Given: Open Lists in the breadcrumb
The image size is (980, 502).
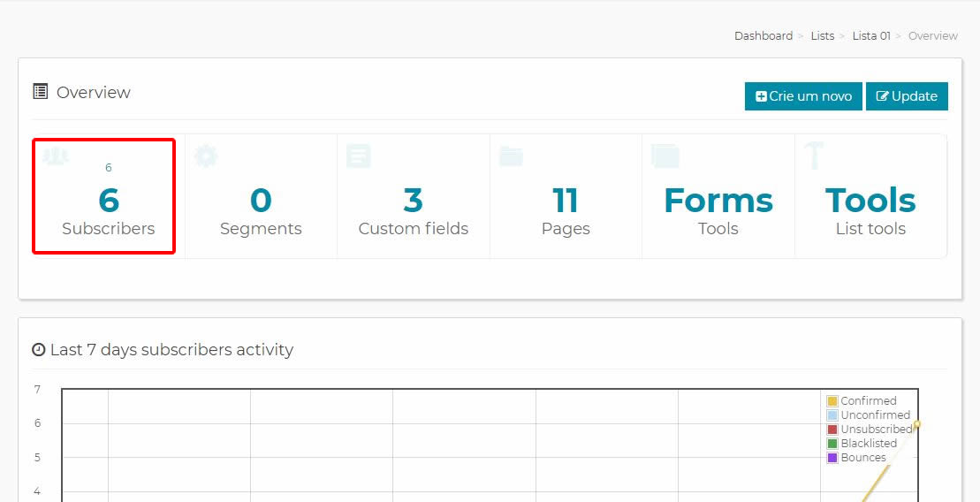Looking at the screenshot, I should click(823, 35).
